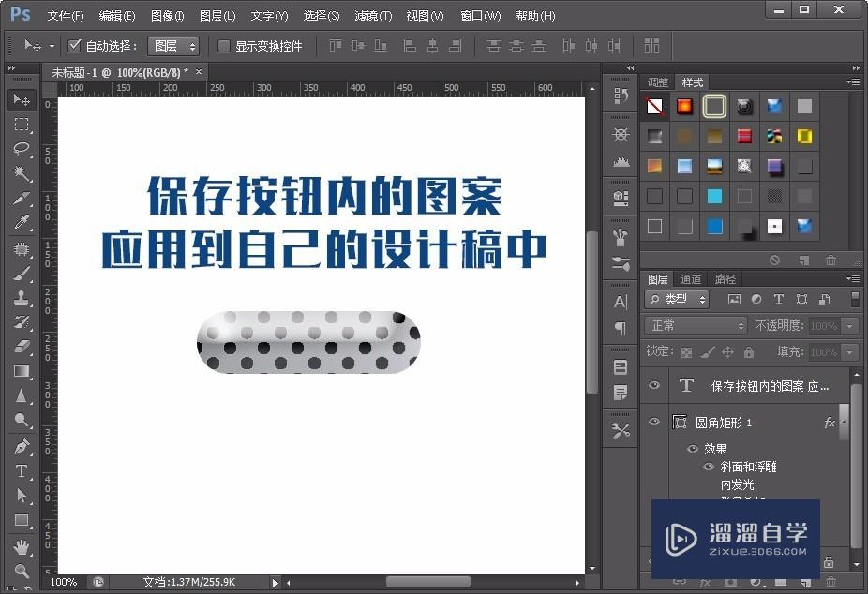Select the Zoom tool
The image size is (868, 594).
[22, 571]
